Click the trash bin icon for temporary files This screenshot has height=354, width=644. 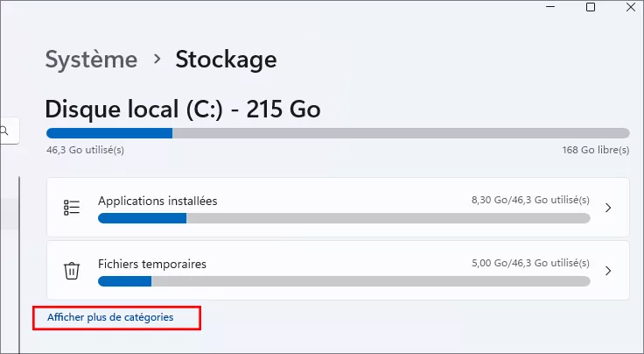coord(72,271)
